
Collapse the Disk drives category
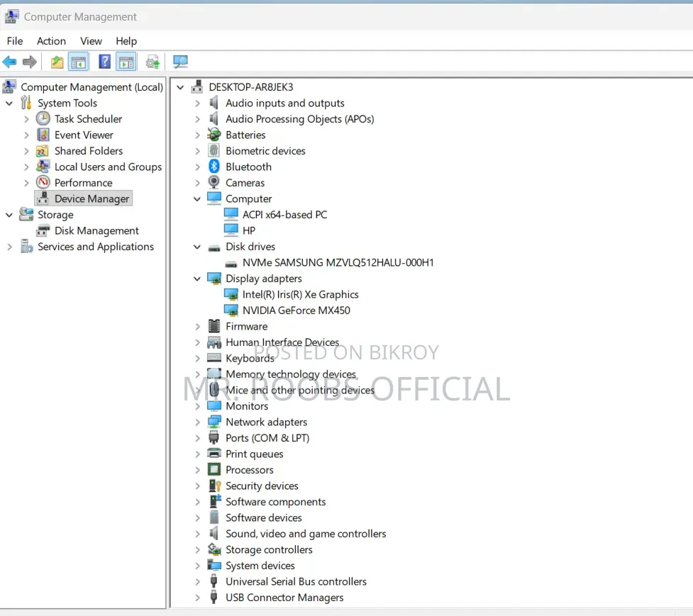tap(197, 247)
